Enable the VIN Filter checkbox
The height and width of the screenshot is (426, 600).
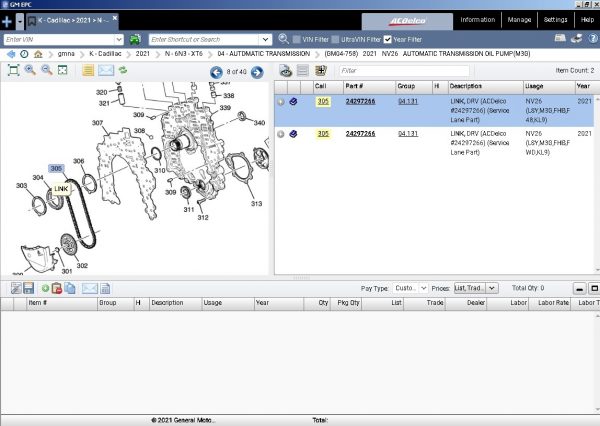point(295,39)
